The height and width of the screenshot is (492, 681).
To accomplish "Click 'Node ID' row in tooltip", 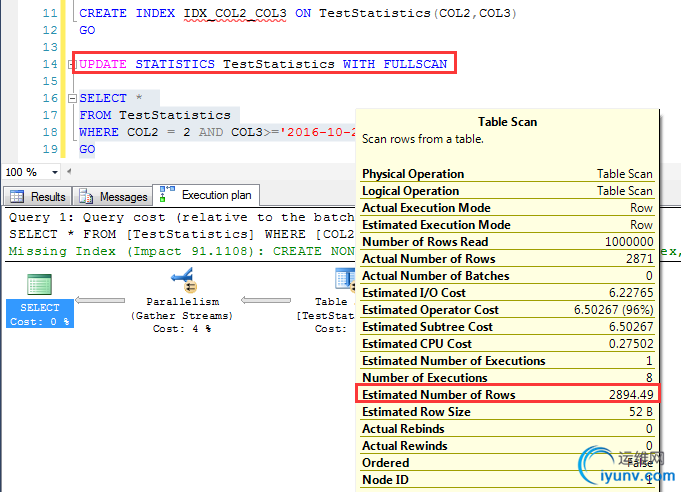I will (507, 479).
